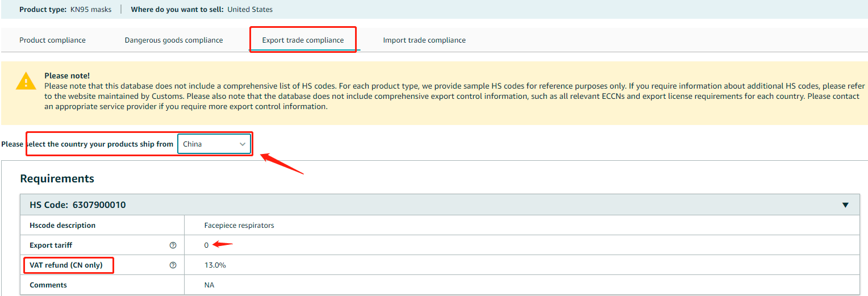This screenshot has width=868, height=296.
Task: Click the Export tariff value 0
Action: click(207, 245)
